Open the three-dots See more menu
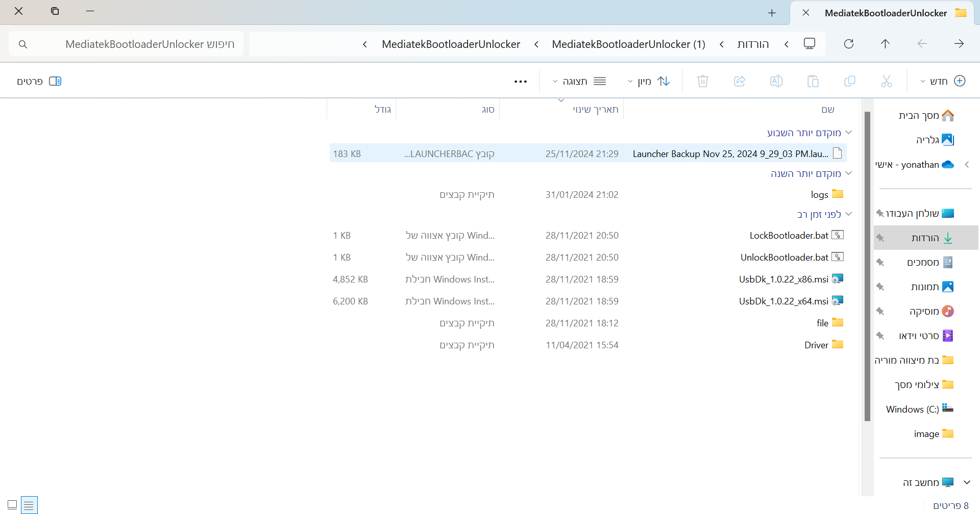 tap(521, 82)
